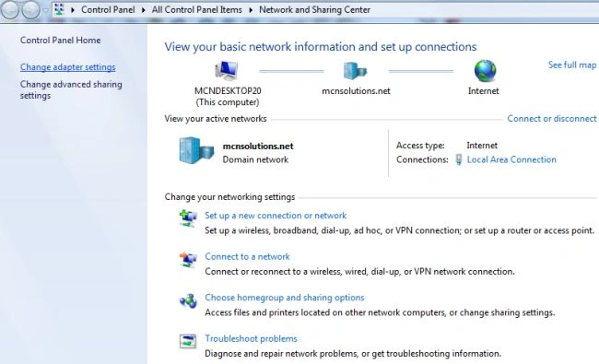Open Set up a new connection or network
Screen dimensions: 599x364
click(276, 216)
